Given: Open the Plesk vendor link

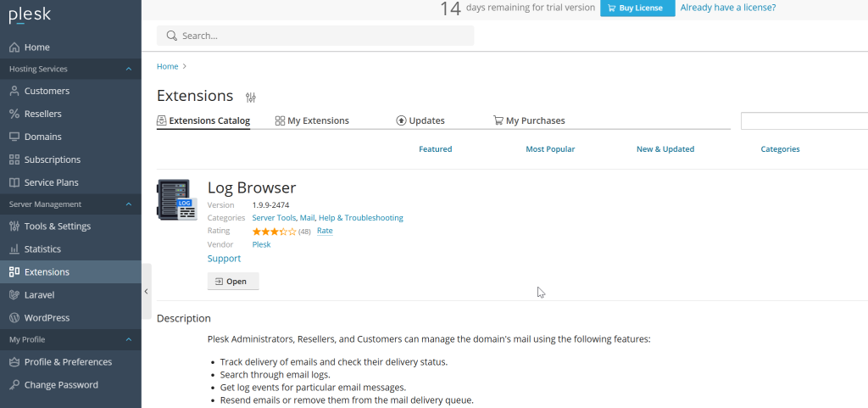Looking at the screenshot, I should coord(261,244).
